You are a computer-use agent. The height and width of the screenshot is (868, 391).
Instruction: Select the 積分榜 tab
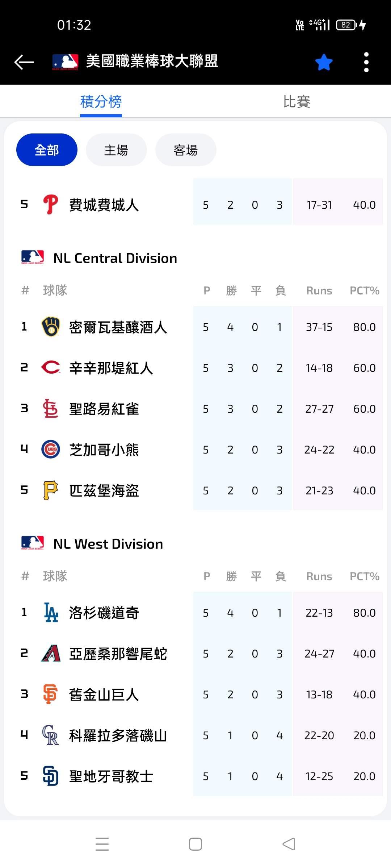tap(101, 102)
